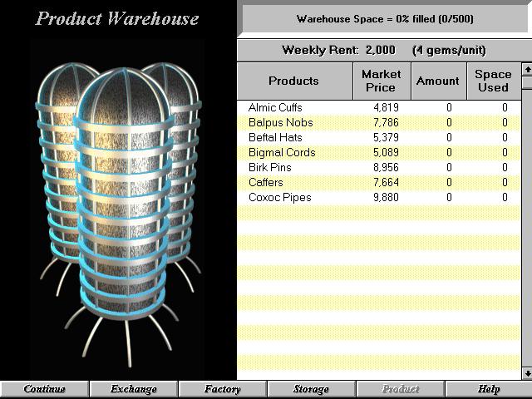Viewport: 532px width, 399px height.
Task: Click scrollbar up arrow
Action: (x=527, y=70)
